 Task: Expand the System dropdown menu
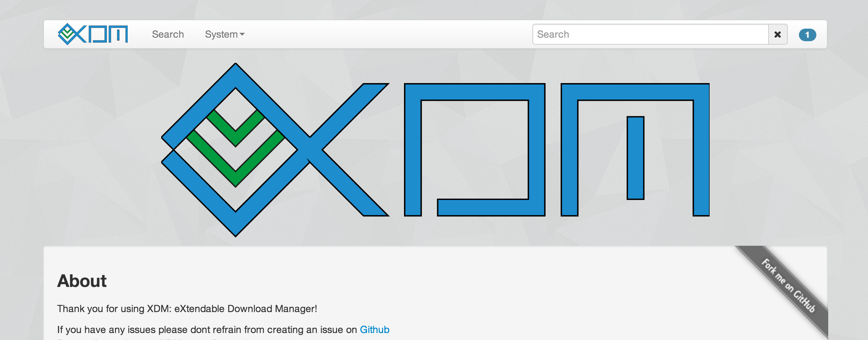click(x=225, y=34)
